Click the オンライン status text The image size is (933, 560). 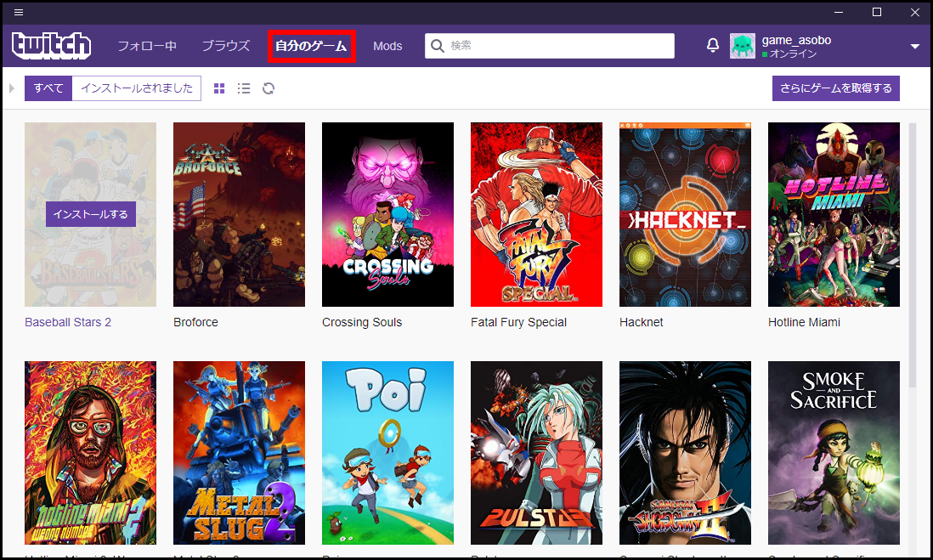click(793, 54)
